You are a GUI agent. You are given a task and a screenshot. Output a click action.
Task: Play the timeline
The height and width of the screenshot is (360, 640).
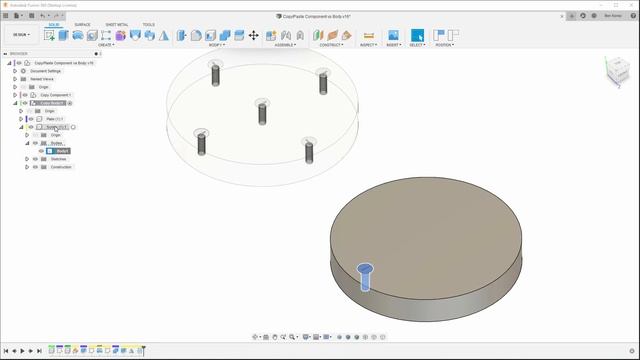pyautogui.click(x=22, y=351)
